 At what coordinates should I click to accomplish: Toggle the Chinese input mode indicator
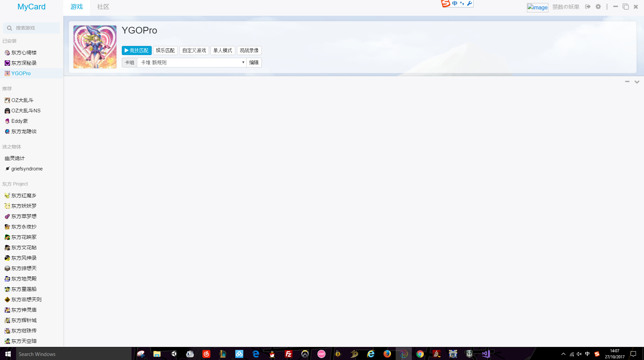(x=455, y=3)
